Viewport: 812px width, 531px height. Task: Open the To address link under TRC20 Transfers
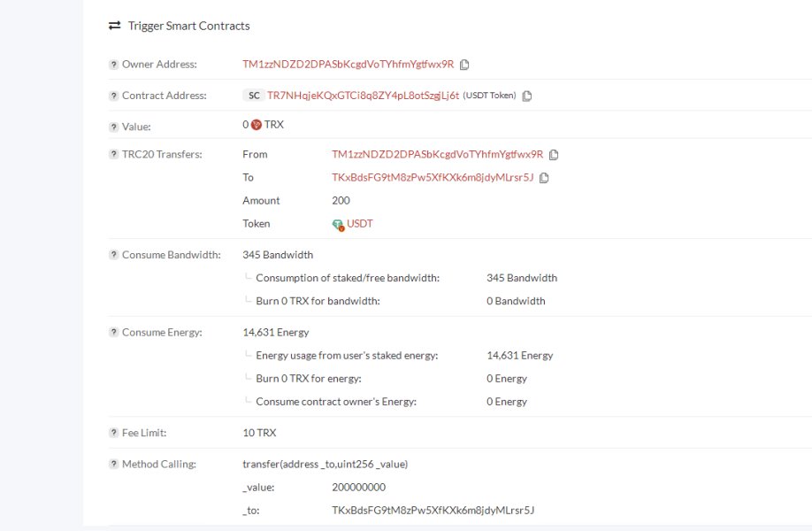433,178
